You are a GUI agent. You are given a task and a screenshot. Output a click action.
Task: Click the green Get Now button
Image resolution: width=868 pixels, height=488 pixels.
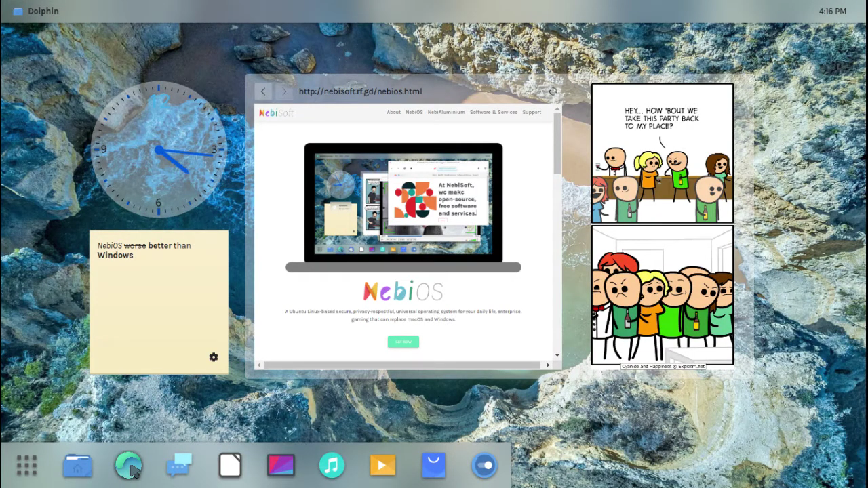(403, 342)
